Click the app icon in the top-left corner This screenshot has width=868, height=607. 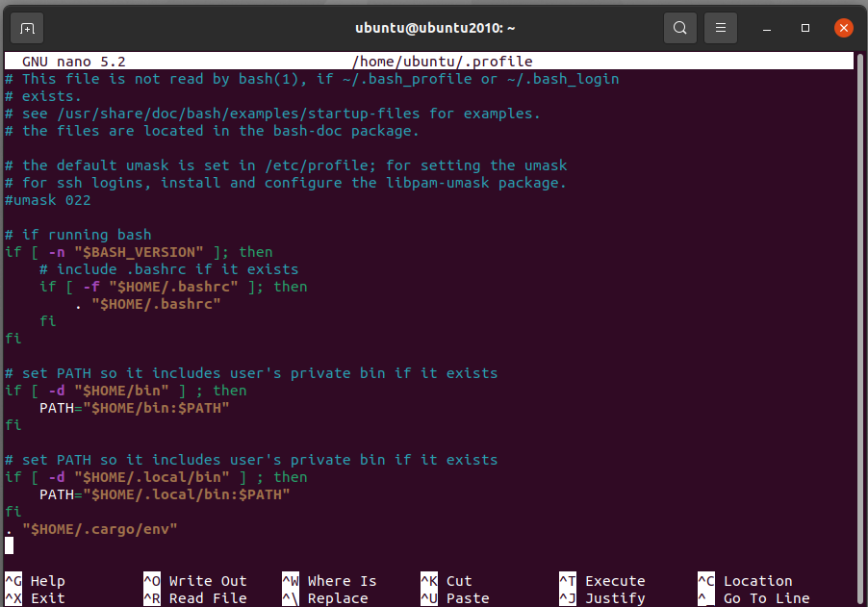26,28
